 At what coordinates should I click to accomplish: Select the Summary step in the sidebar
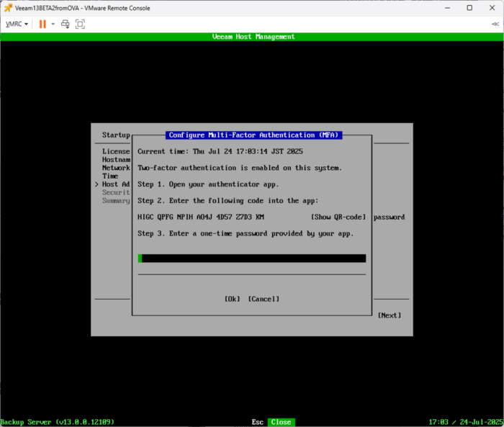click(x=116, y=201)
